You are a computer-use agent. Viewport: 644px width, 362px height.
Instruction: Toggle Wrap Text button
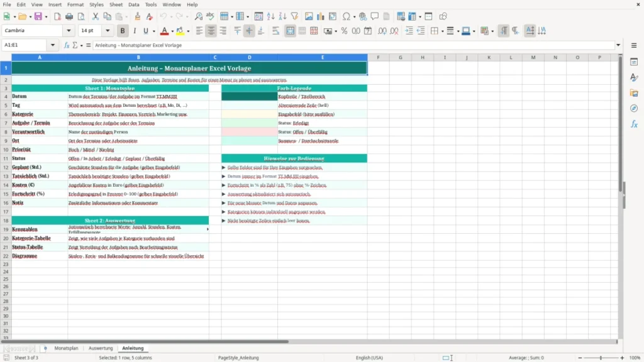click(275, 31)
